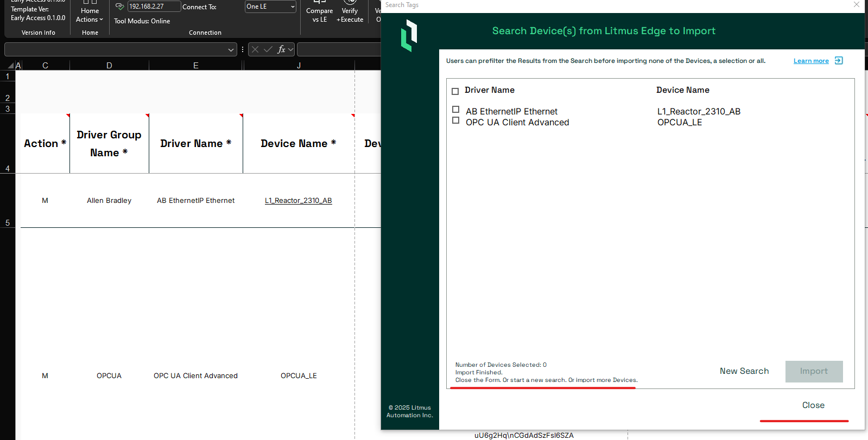Click the Close button in the dialog
Screen dimensions: 868x440
click(813, 405)
